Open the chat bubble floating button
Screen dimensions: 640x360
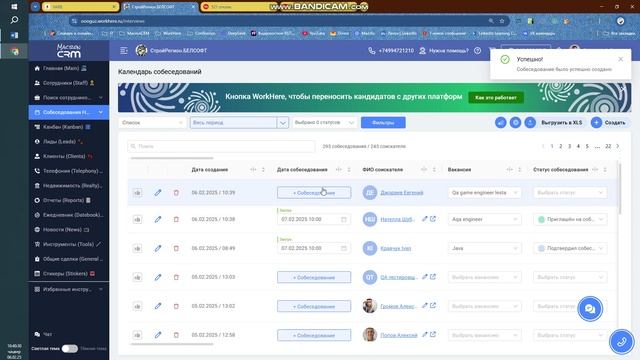click(x=590, y=309)
